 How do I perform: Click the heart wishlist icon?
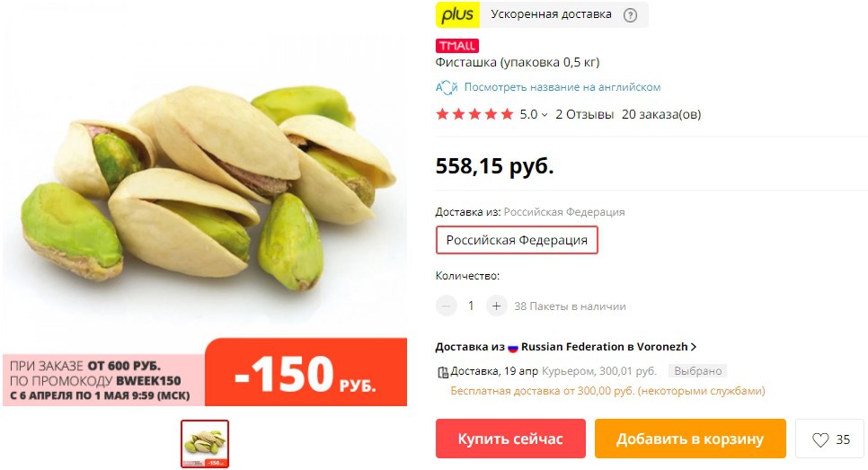click(820, 439)
